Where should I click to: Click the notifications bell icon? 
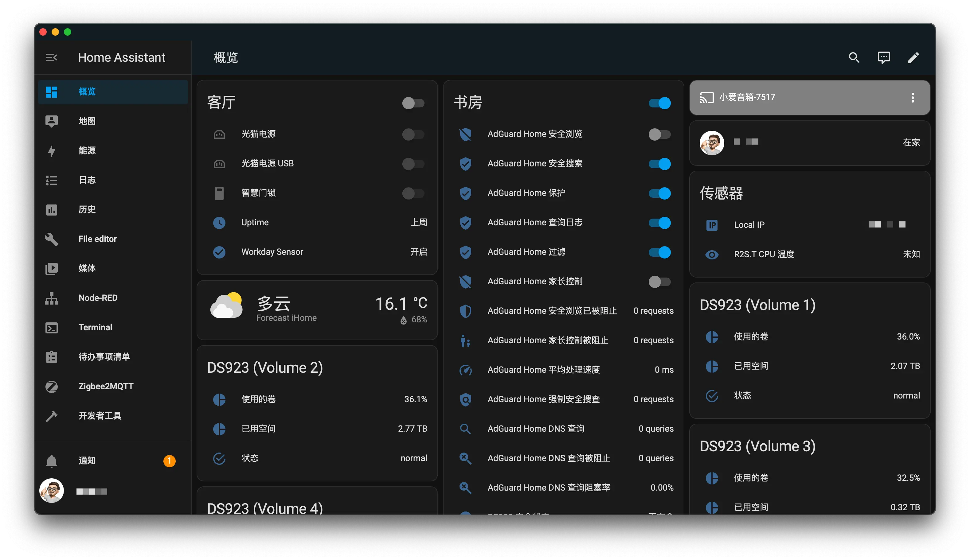point(52,461)
